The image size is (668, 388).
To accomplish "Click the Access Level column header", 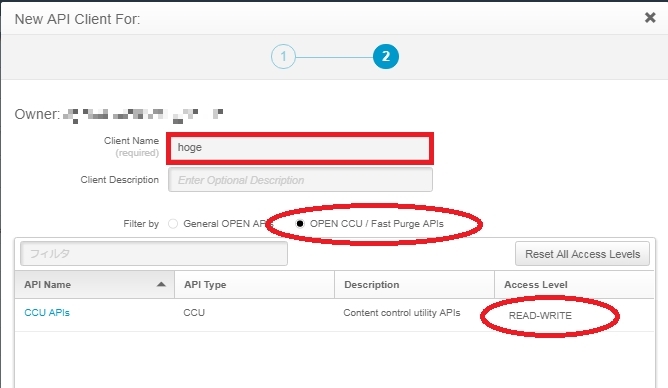I will click(574, 285).
